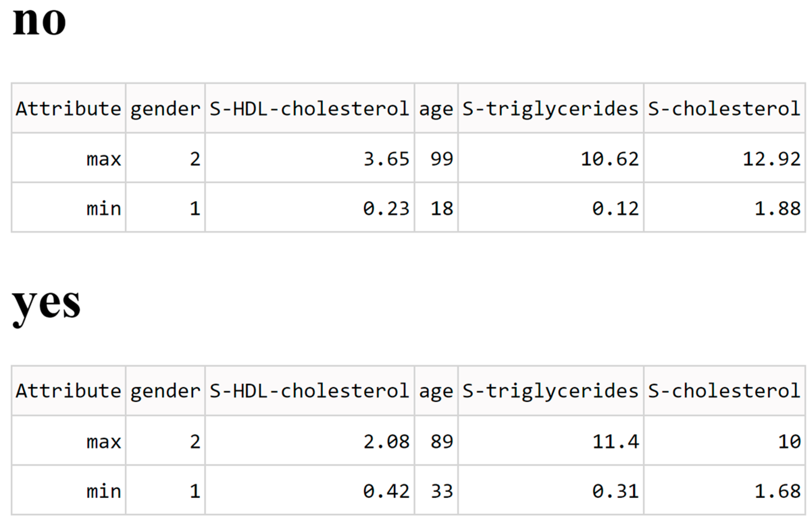Select the 0.23 S-HDL-cholesterol min cell

(386, 208)
